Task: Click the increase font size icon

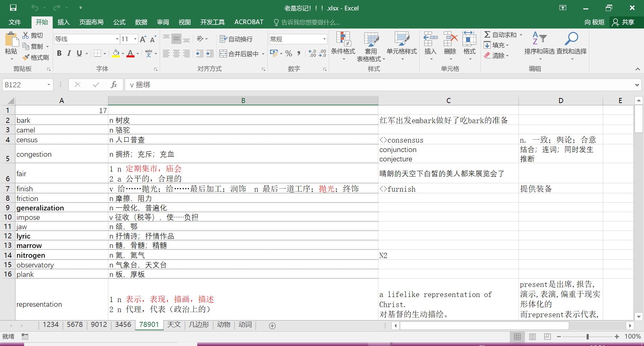Action: click(x=143, y=39)
